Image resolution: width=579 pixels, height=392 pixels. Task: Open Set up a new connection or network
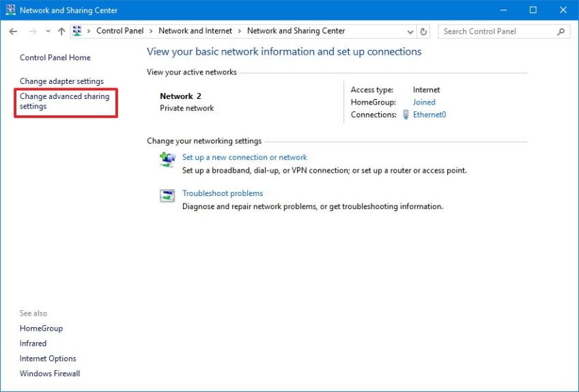tap(244, 157)
